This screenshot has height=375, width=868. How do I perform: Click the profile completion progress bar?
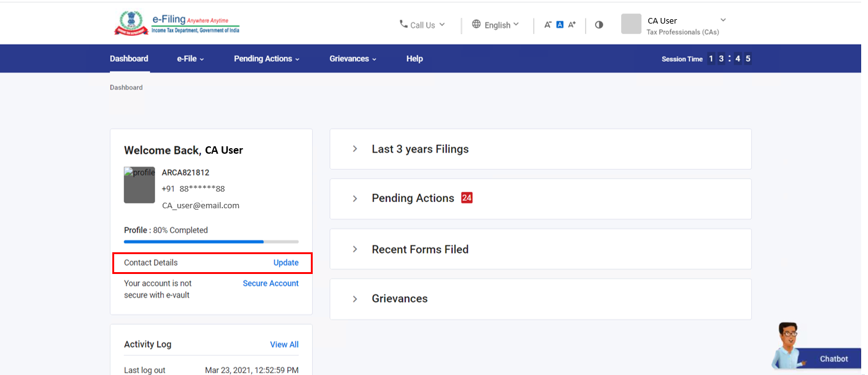(x=211, y=242)
